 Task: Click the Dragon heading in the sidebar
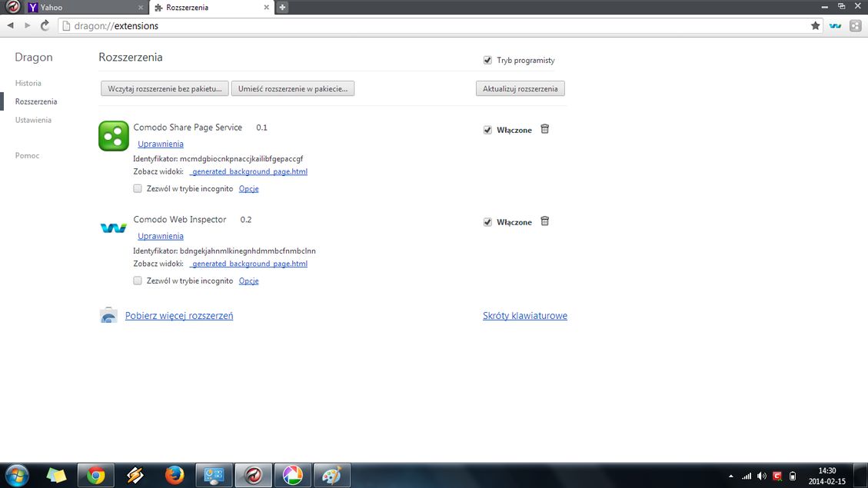pos(34,57)
